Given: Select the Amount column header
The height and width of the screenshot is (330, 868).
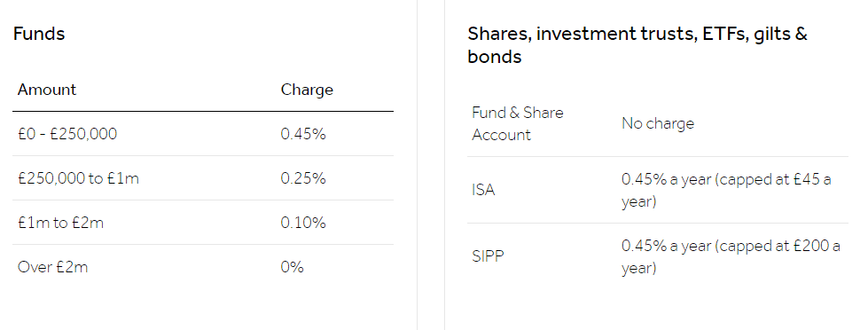Looking at the screenshot, I should click(47, 90).
